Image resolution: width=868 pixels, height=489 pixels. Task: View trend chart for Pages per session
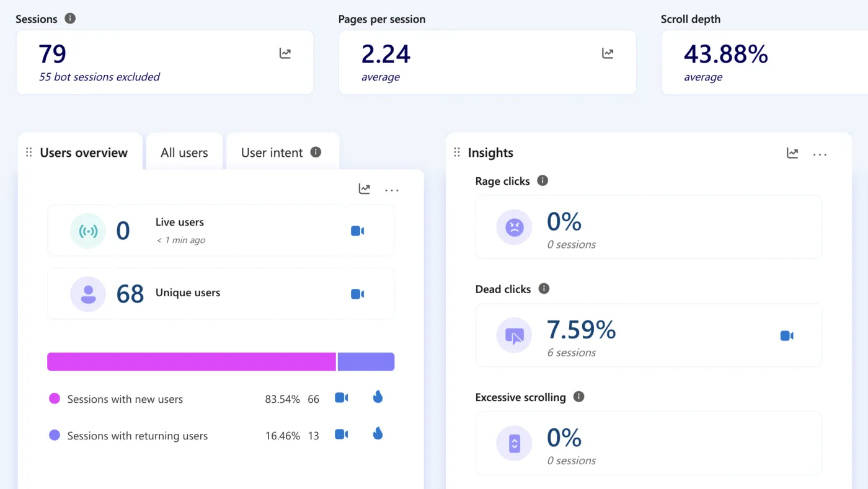click(x=608, y=53)
